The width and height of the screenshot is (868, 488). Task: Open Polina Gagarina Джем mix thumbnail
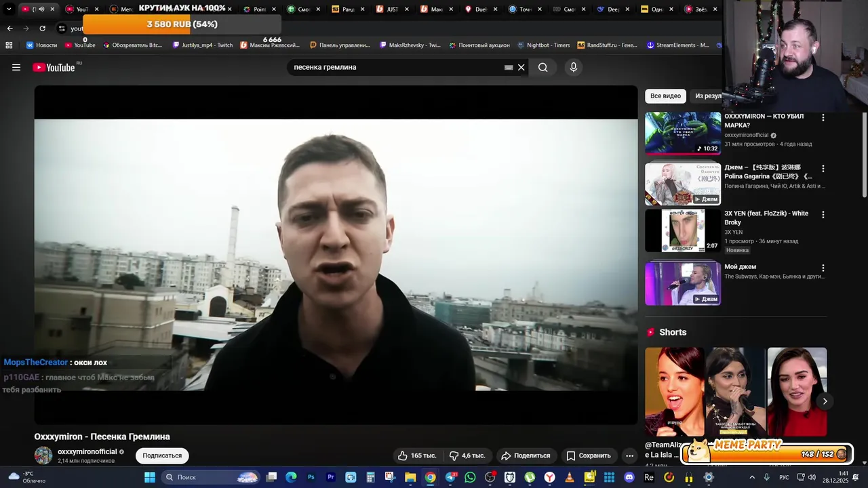683,184
